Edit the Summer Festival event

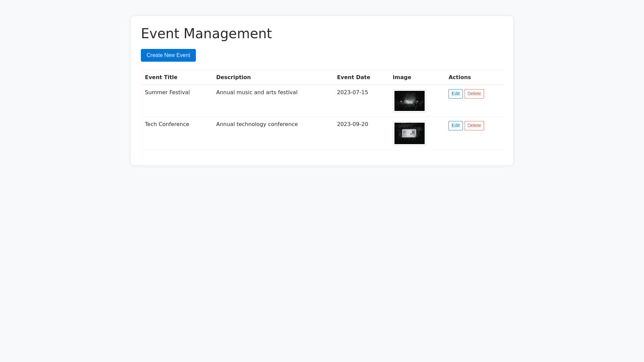(x=455, y=94)
